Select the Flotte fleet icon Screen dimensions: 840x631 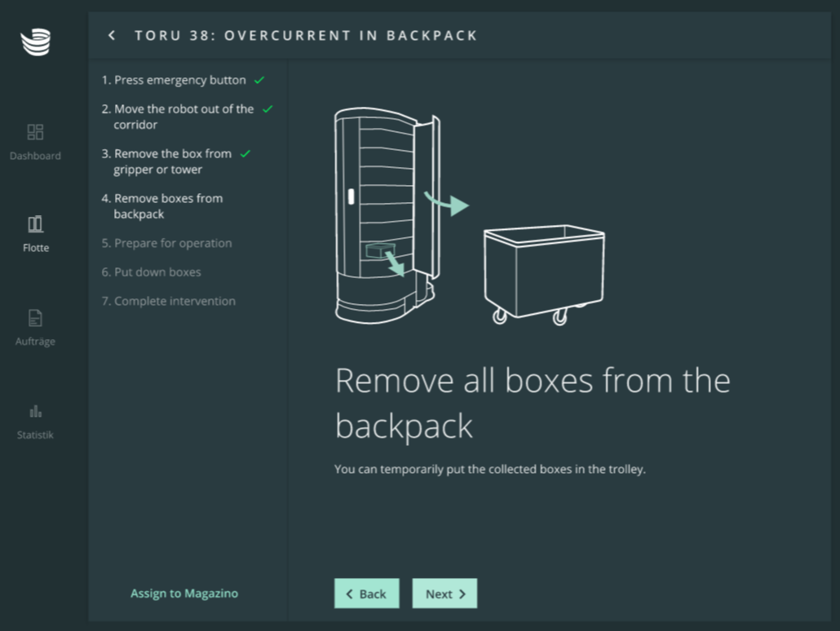35,224
